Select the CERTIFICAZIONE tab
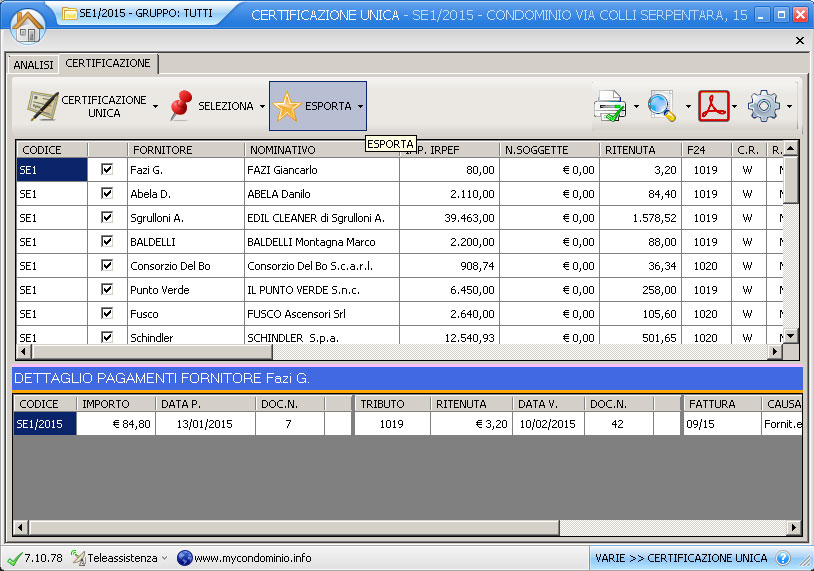This screenshot has height=571, width=814. [x=108, y=63]
